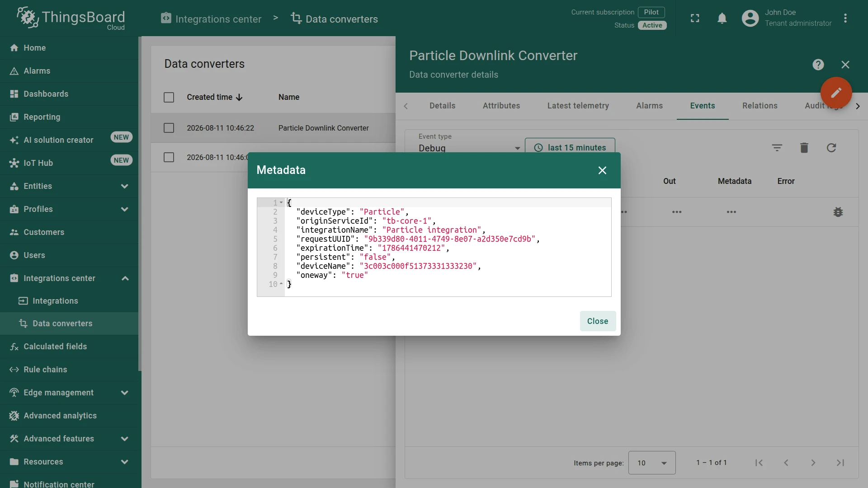
Task: Collapse the Integrations center menu chevron
Action: pos(125,278)
